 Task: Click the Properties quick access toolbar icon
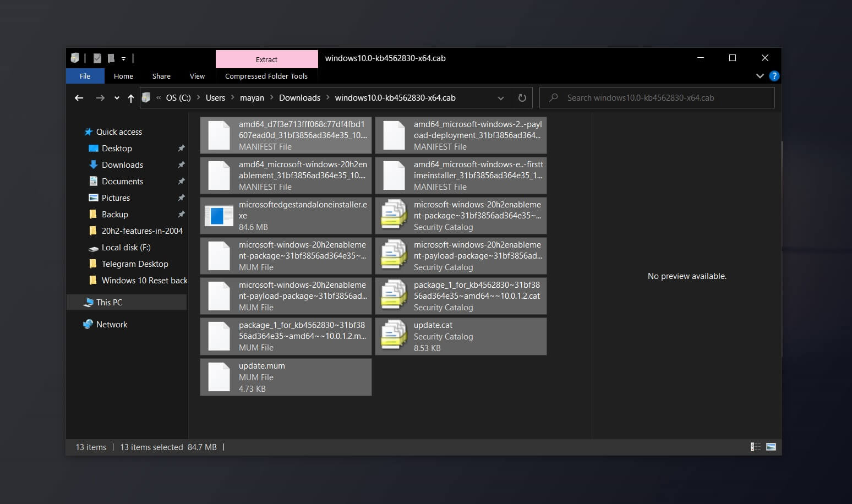(97, 58)
